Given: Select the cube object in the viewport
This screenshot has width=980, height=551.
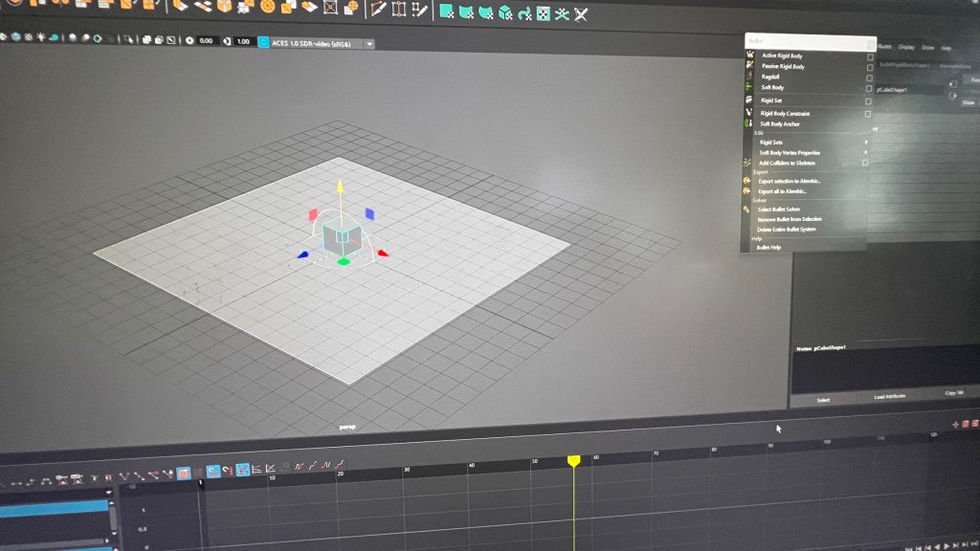Looking at the screenshot, I should tap(342, 237).
